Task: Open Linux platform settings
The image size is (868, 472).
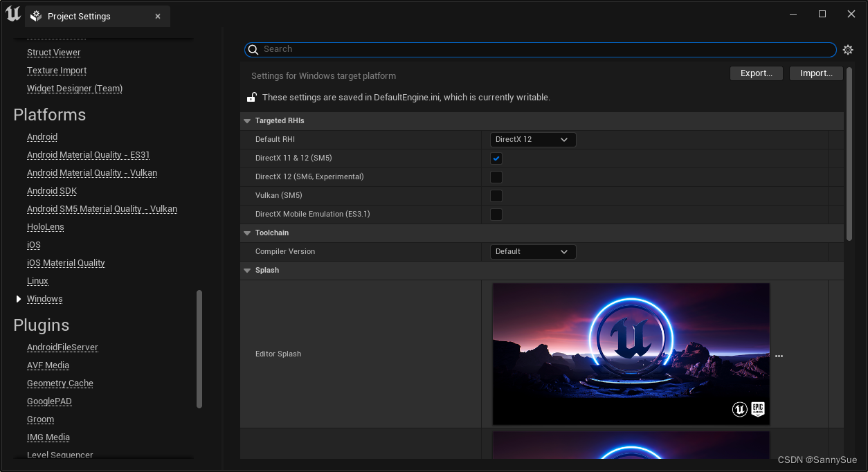Action: tap(38, 281)
